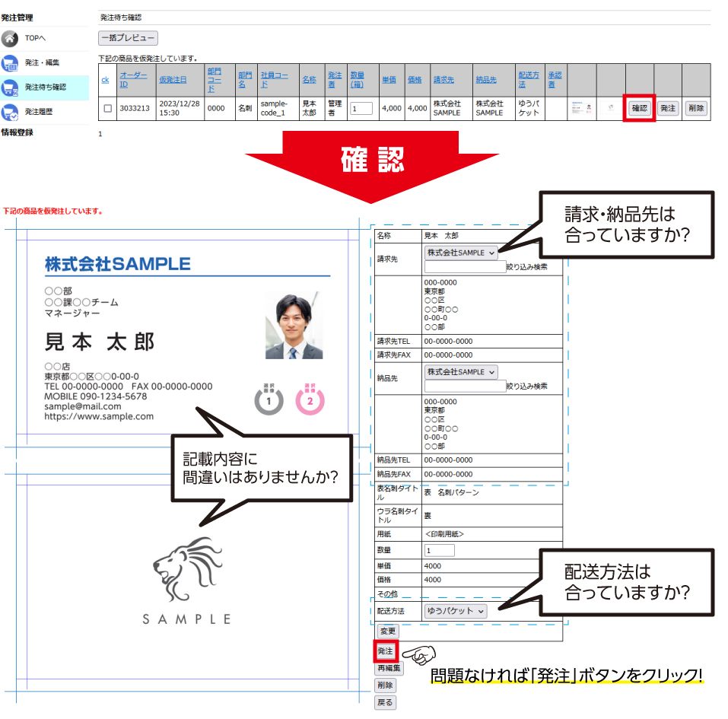
Task: Click the TOPへ home icon in sidebar
Action: tap(11, 38)
